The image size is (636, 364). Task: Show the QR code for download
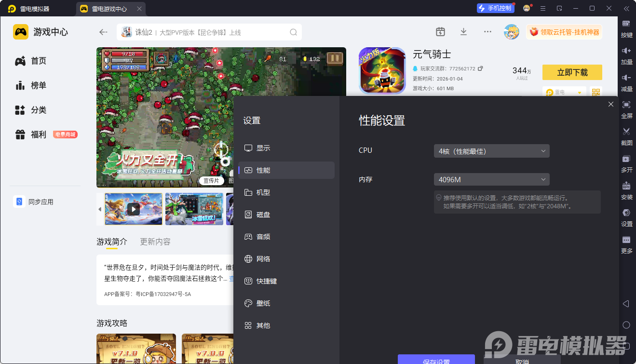coord(596,92)
